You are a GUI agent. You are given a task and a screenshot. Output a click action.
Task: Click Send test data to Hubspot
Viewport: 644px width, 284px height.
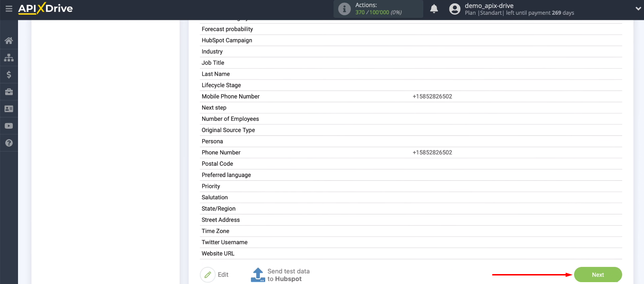[288, 275]
